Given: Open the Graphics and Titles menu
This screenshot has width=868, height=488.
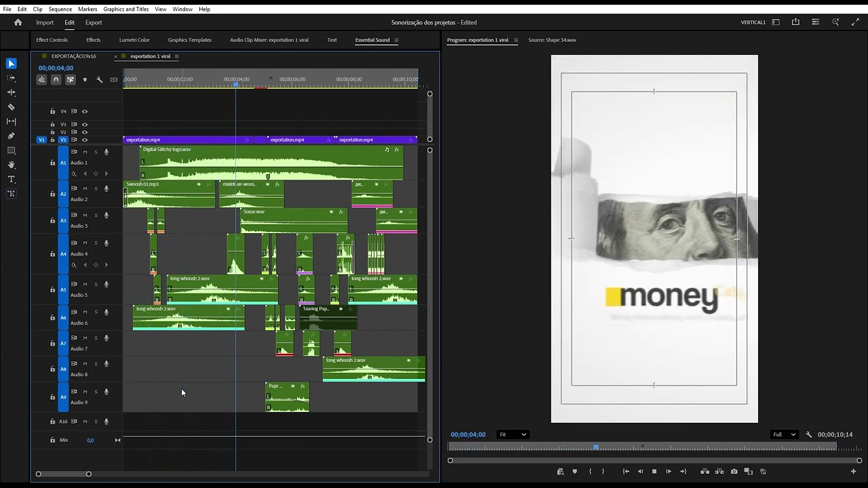Looking at the screenshot, I should [x=126, y=9].
